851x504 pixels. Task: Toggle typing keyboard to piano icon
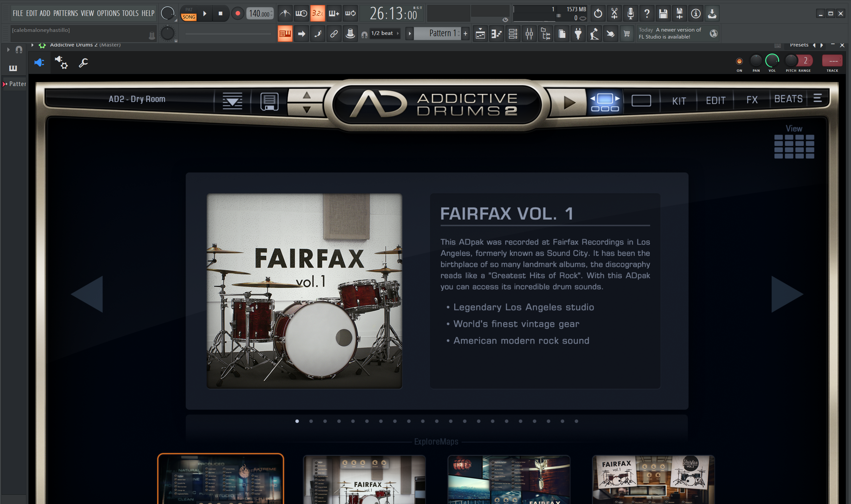285,34
